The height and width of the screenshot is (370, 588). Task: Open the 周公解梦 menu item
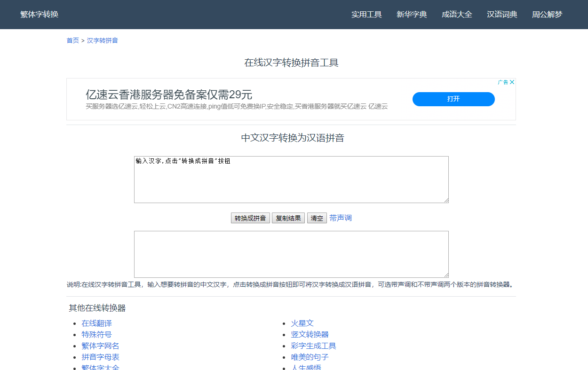pos(547,15)
